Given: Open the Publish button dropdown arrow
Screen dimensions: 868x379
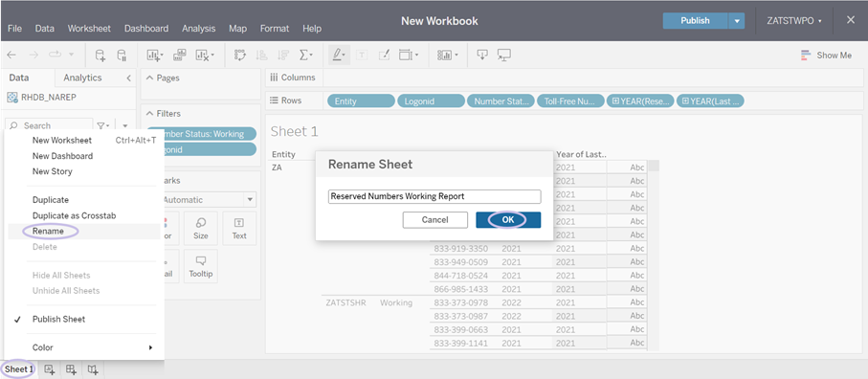Looking at the screenshot, I should 736,21.
